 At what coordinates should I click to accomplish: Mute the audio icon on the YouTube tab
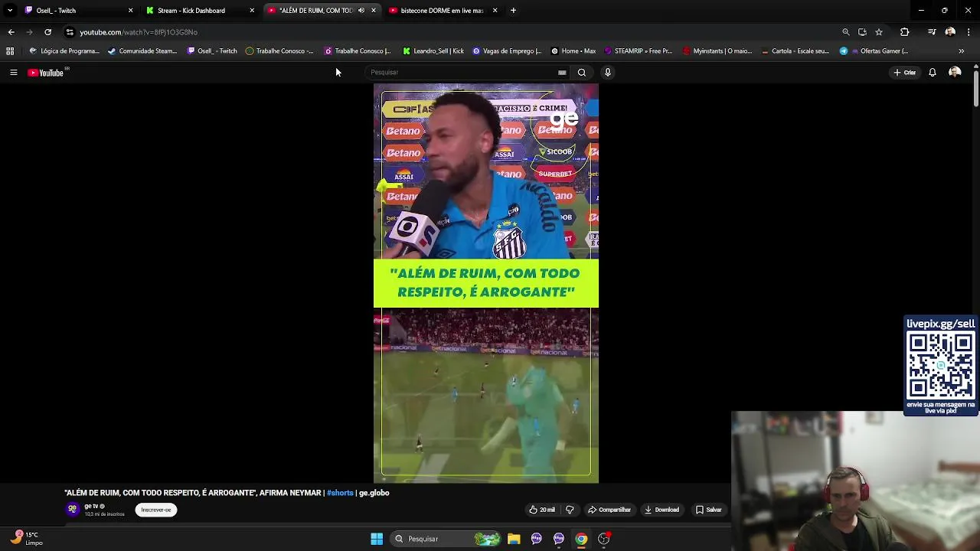[x=361, y=11]
